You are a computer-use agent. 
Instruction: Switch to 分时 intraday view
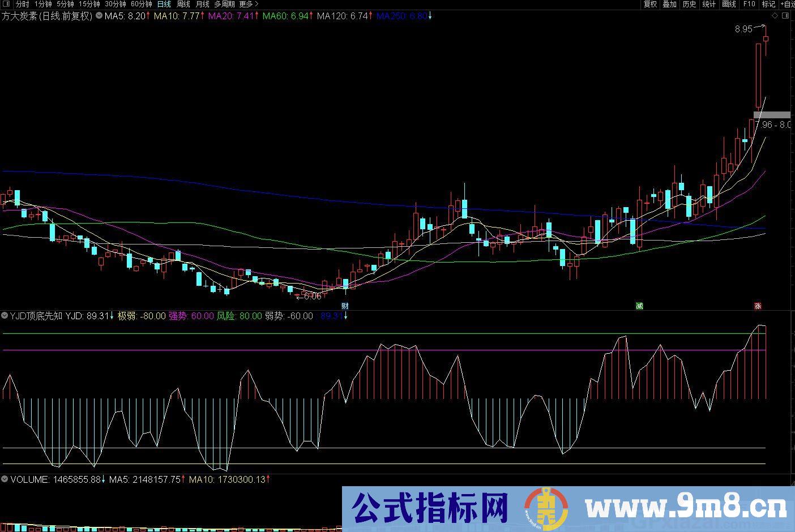pos(22,4)
